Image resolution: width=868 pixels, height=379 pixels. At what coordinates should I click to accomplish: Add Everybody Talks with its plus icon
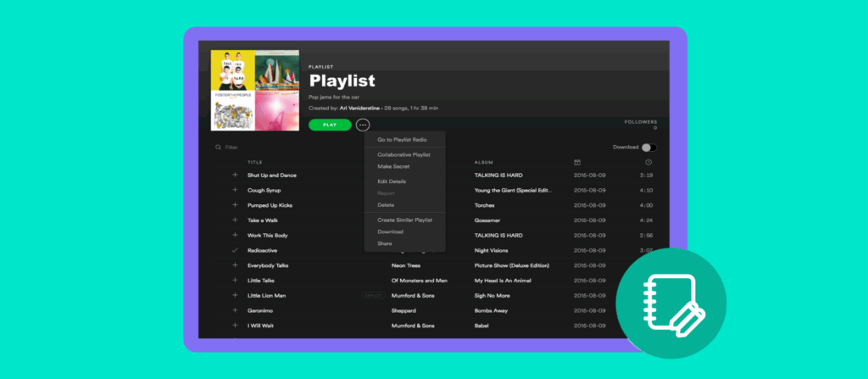pos(235,265)
